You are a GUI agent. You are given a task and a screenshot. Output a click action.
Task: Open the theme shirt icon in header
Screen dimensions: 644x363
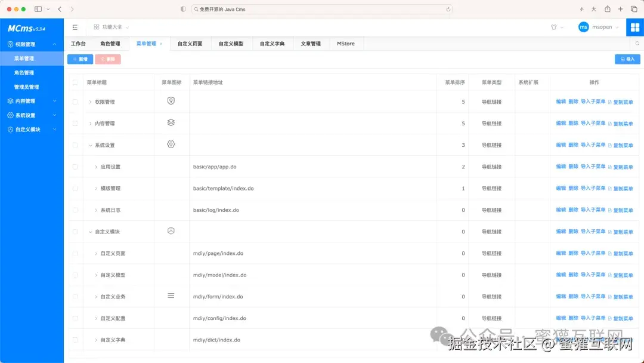coord(553,27)
